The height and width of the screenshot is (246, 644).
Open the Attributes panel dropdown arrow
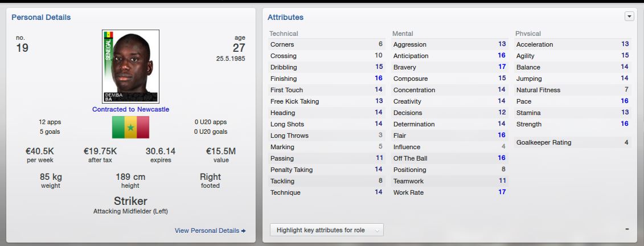tap(629, 17)
